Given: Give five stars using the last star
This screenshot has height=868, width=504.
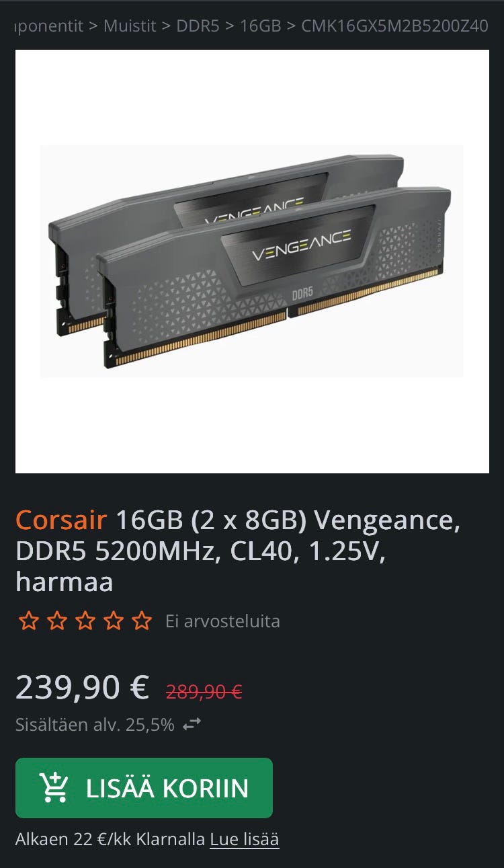Looking at the screenshot, I should click(142, 621).
